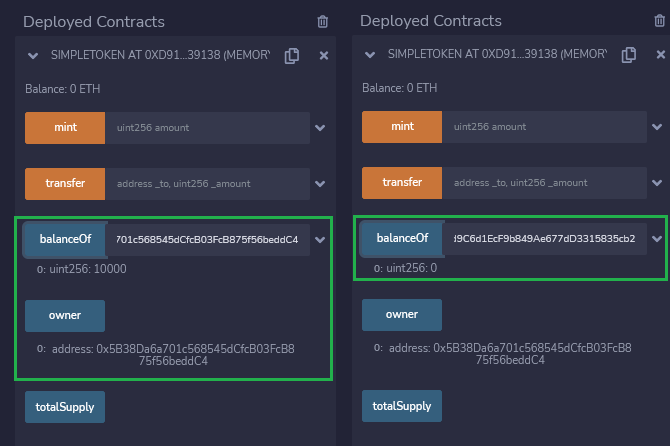The image size is (670, 446).
Task: Click the right transfer button
Action: tap(402, 183)
